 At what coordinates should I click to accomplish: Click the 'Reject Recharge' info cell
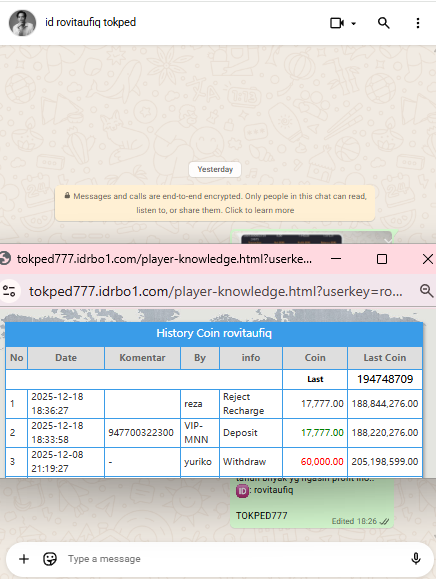[x=251, y=404]
